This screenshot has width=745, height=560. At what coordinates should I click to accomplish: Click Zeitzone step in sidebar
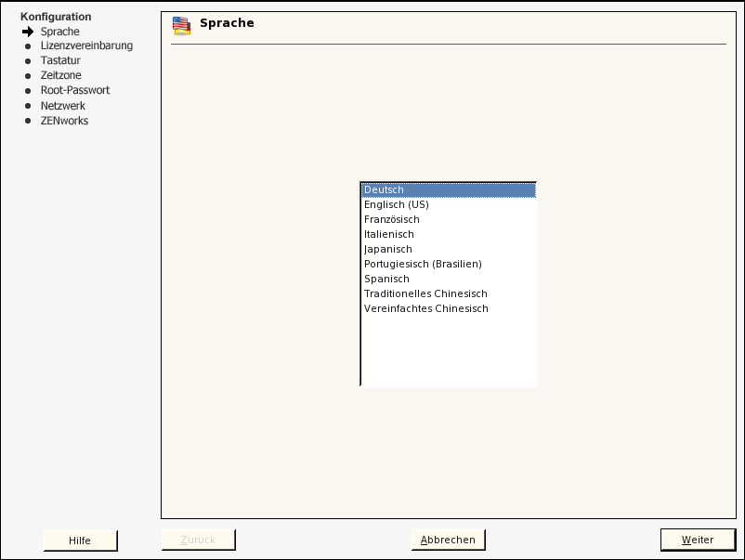(60, 75)
